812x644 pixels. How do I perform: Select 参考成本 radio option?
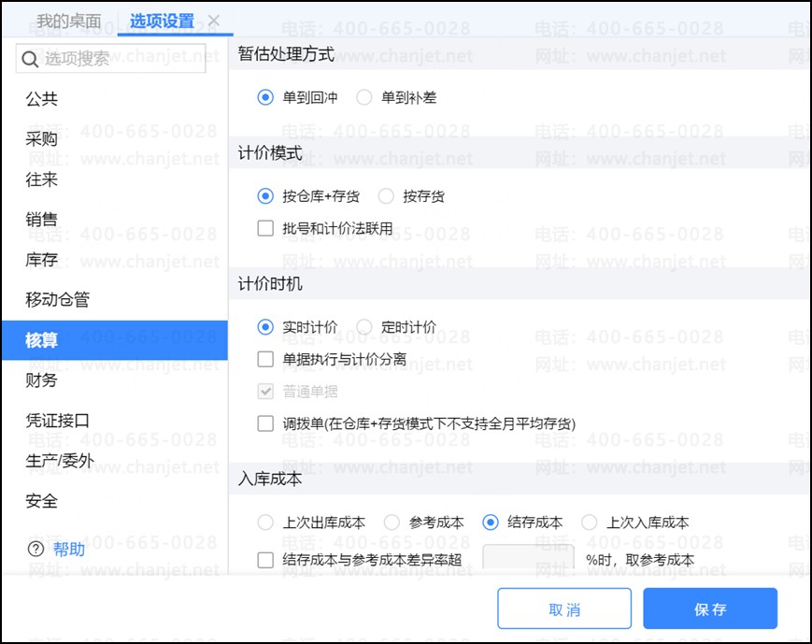click(392, 522)
